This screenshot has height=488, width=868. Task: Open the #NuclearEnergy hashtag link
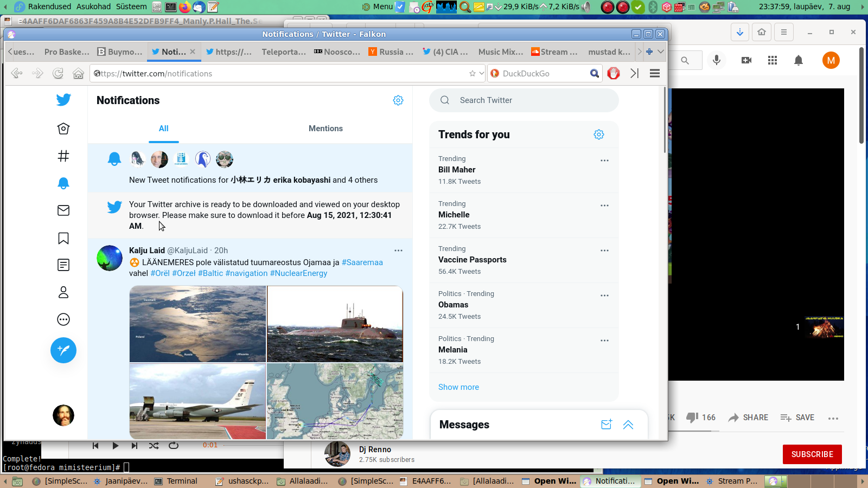coord(298,273)
